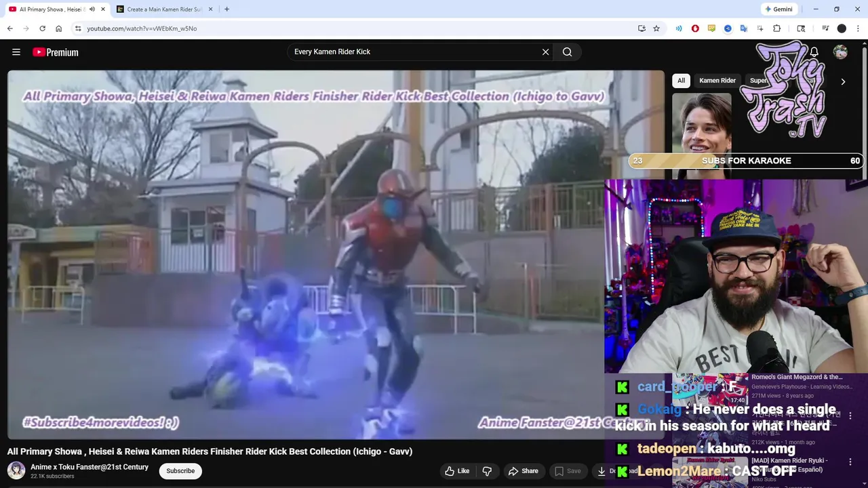Go back with the browser back arrow

(10, 28)
